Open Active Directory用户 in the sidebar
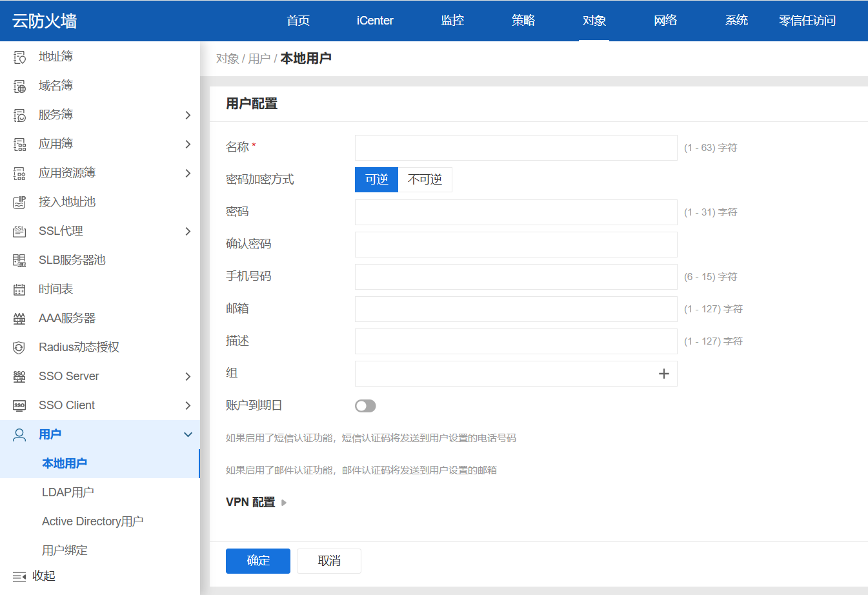Screen dimensions: 868x595 coord(100,521)
